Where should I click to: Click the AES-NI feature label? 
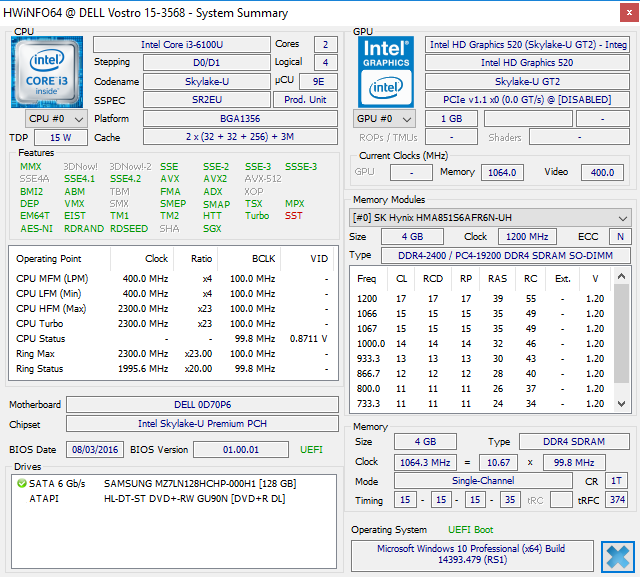pyautogui.click(x=37, y=229)
